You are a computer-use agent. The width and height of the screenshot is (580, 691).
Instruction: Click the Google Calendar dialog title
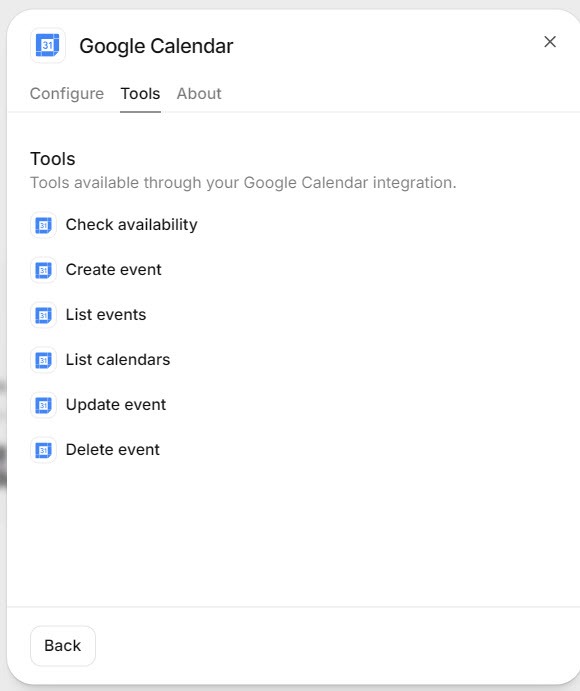156,46
